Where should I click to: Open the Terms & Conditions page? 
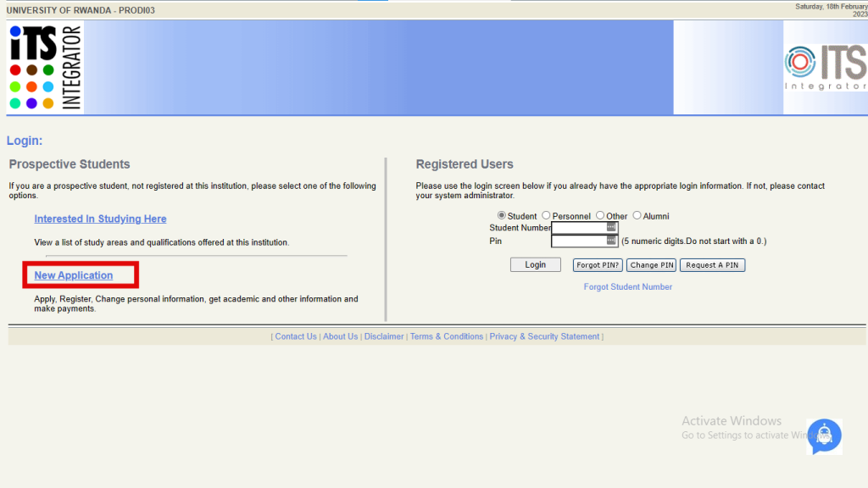pyautogui.click(x=447, y=336)
